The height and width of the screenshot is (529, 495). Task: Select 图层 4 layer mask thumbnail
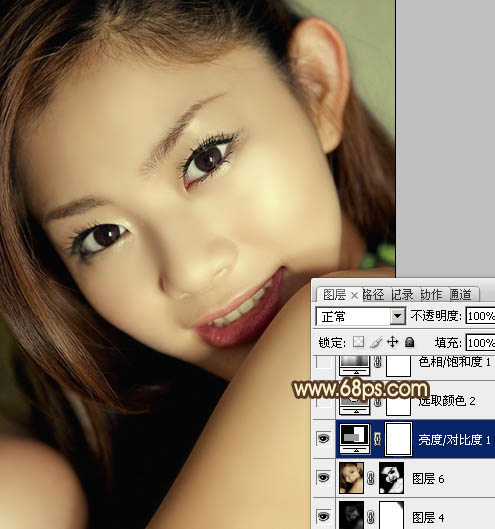coord(391,515)
